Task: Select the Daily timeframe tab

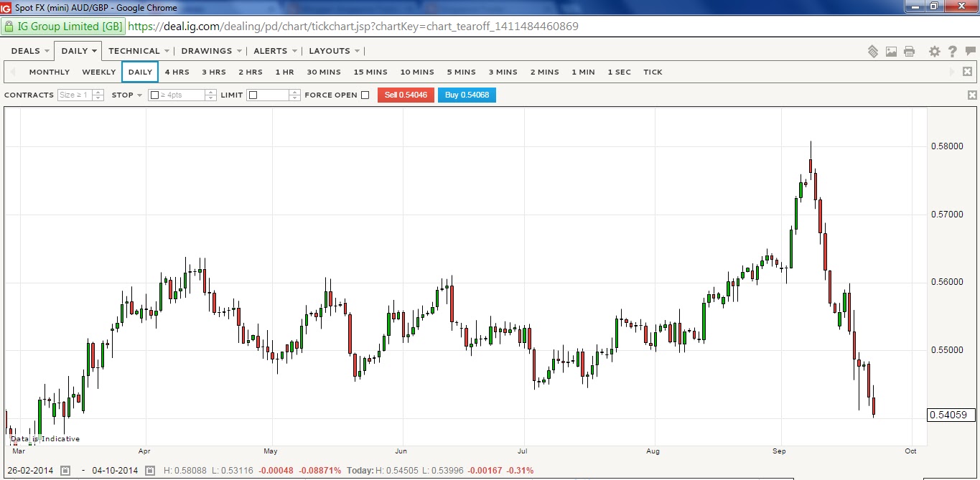Action: 140,72
